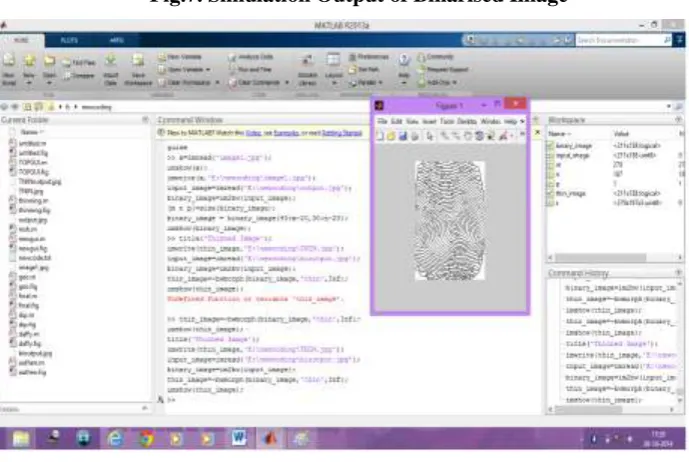
Task: Switch to the APPS tab
Action: click(116, 40)
